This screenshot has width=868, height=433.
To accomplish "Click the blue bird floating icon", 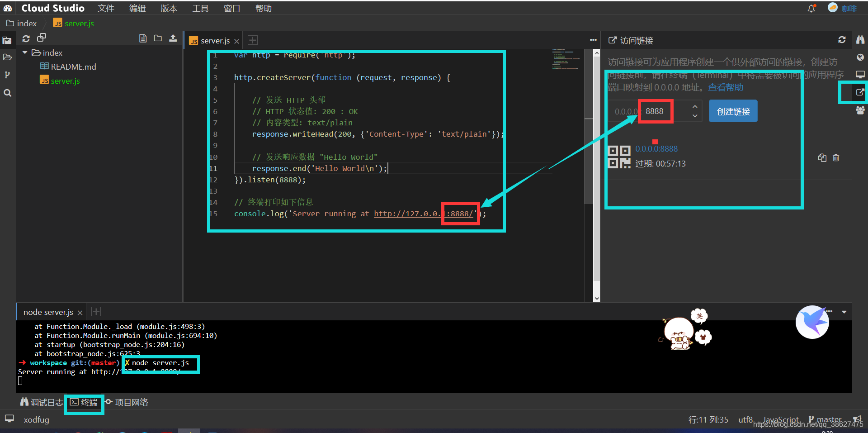I will click(812, 322).
